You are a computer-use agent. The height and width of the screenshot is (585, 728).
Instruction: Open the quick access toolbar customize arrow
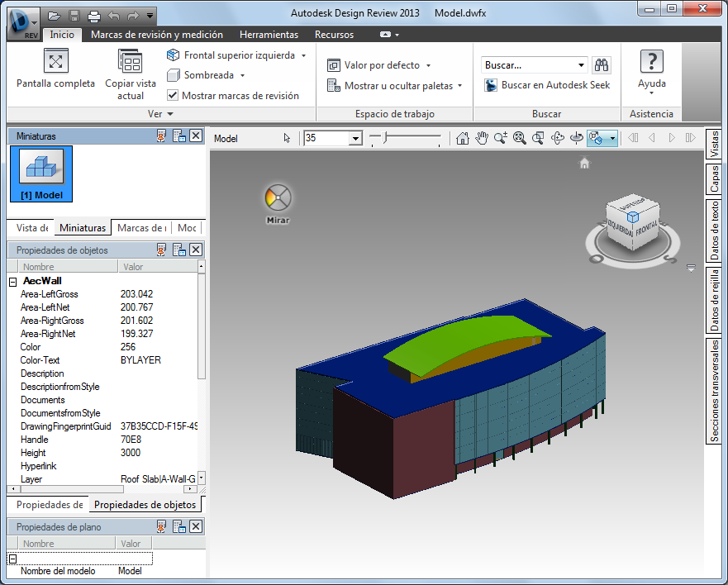(150, 16)
